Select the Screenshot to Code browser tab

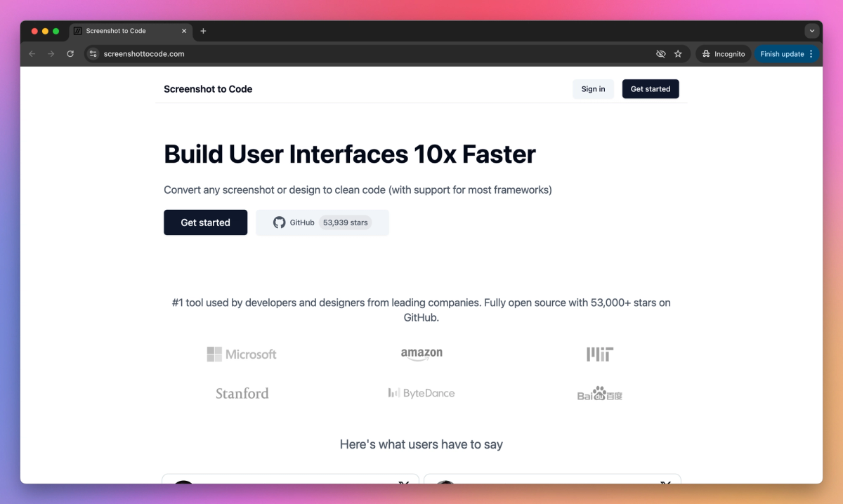(131, 31)
